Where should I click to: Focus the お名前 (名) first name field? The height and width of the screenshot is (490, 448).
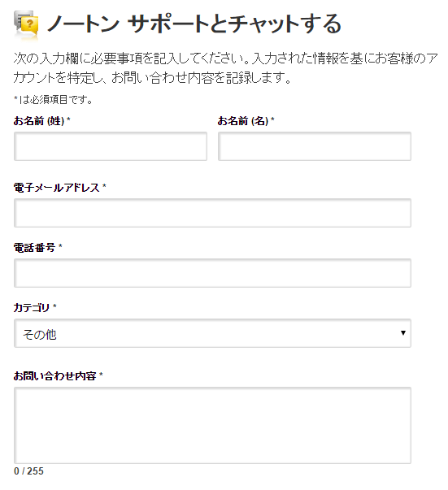click(315, 146)
